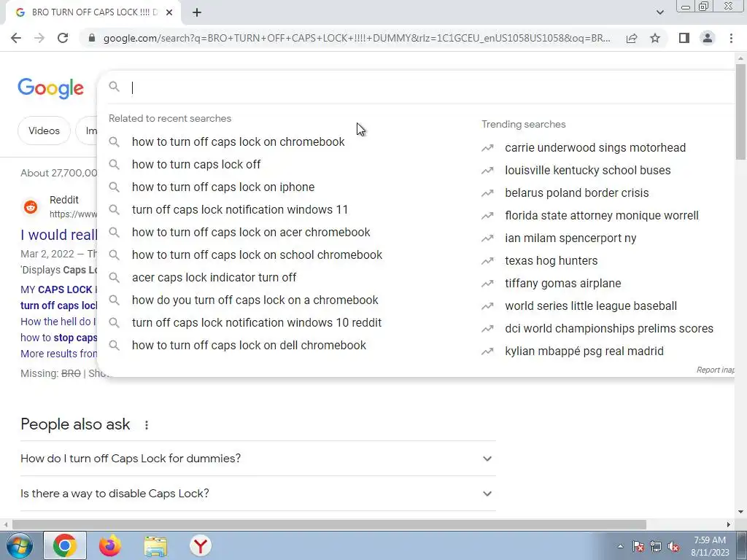Bookmark this page with the star icon
Viewport: 747px width, 560px height.
[655, 38]
